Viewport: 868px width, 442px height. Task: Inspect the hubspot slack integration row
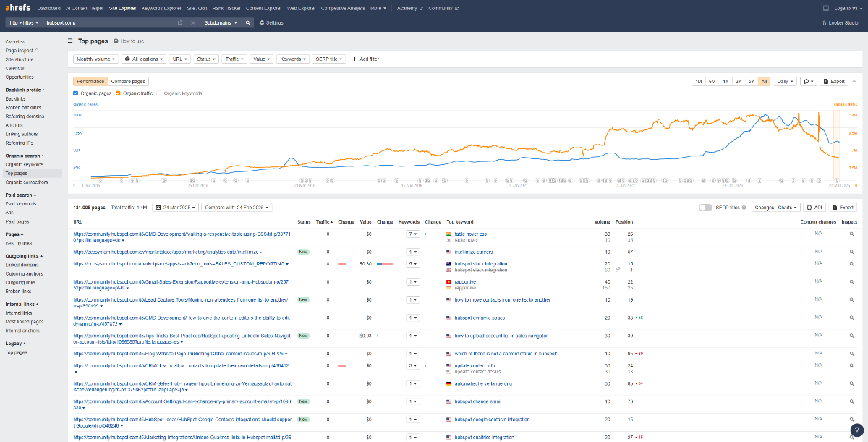point(852,264)
